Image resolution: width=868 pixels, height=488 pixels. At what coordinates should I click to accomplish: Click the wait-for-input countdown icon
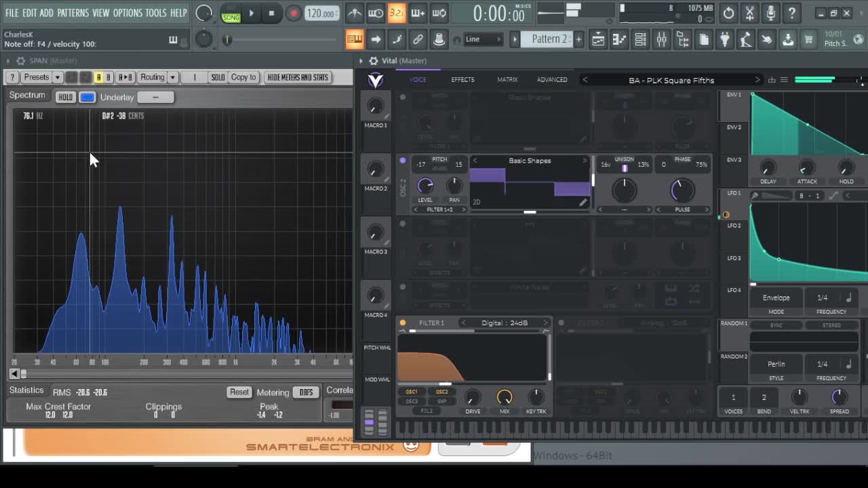click(375, 13)
